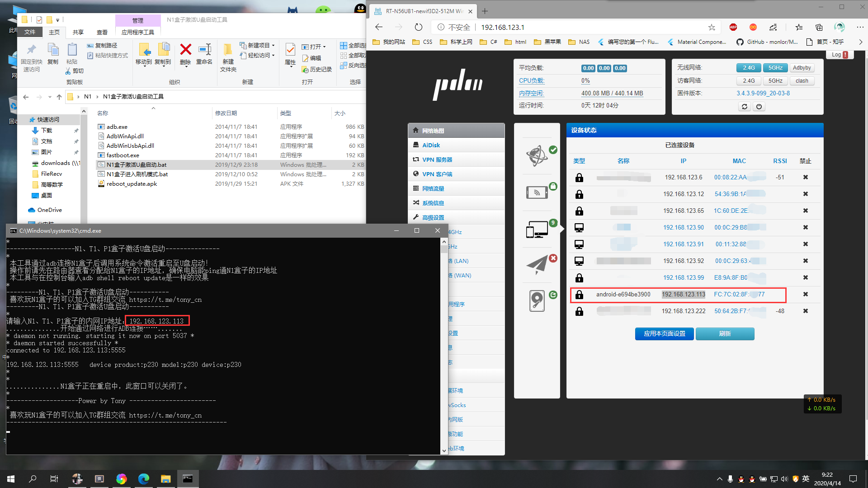
Task: Toggle the 2.4G wireless network button
Action: (x=749, y=68)
